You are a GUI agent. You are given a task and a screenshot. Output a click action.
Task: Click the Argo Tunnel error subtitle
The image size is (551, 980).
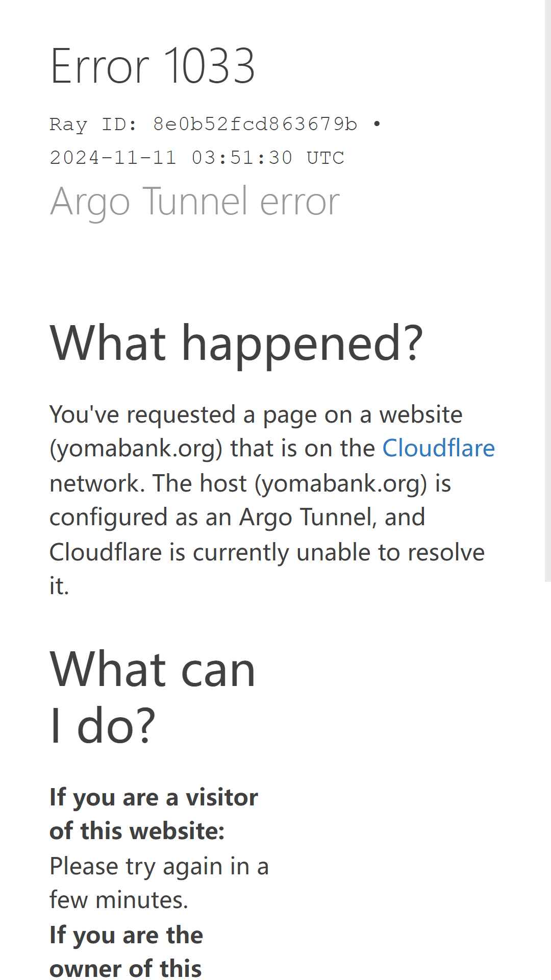(x=194, y=202)
